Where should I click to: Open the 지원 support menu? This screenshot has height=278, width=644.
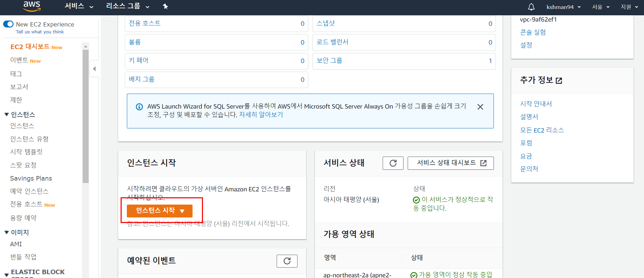[x=629, y=7]
